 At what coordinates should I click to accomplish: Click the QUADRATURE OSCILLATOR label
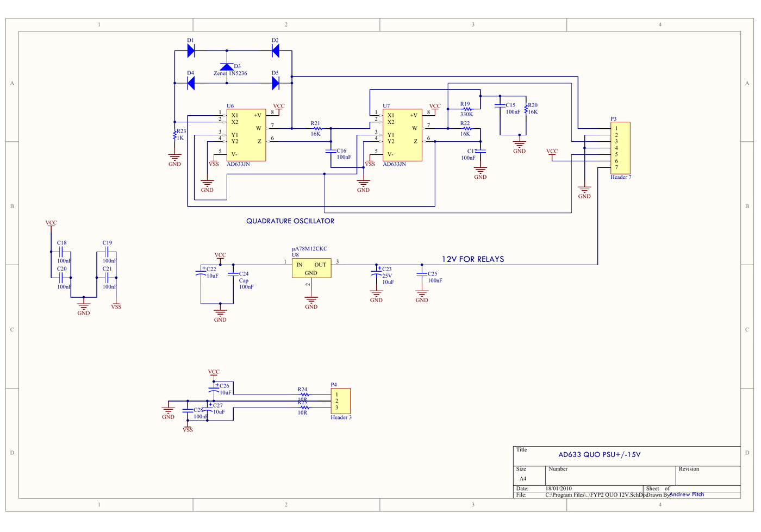[290, 221]
